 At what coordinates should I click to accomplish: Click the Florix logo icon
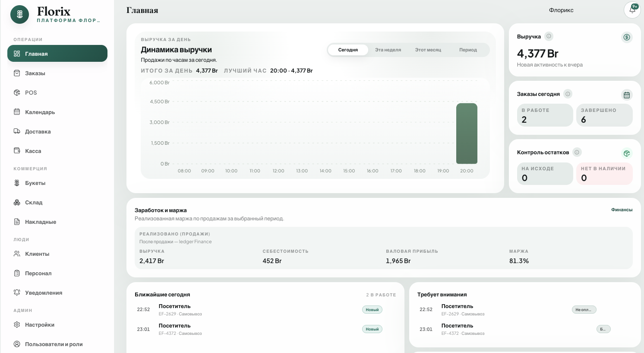pos(20,15)
